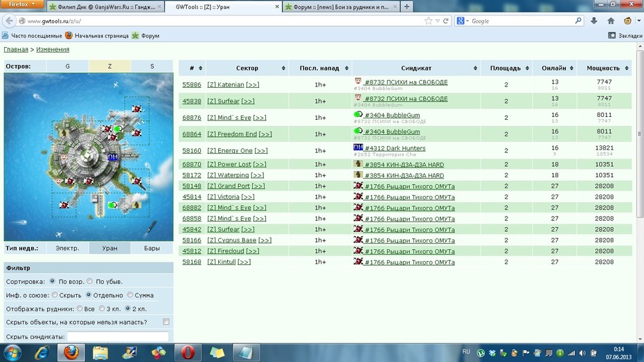
Task: Check 'Скрыть объекты, на которые нельзя напасть'
Action: click(166, 322)
